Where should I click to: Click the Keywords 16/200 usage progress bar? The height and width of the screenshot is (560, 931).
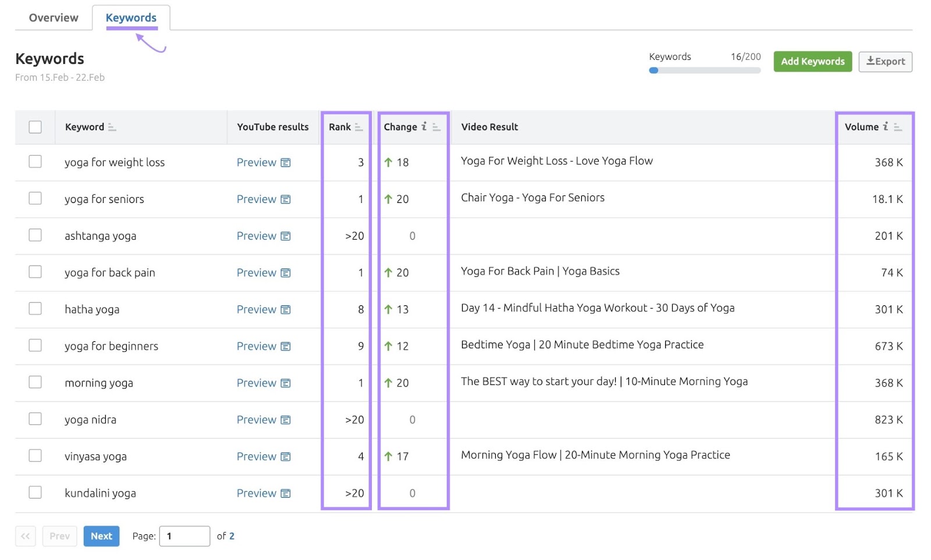704,70
